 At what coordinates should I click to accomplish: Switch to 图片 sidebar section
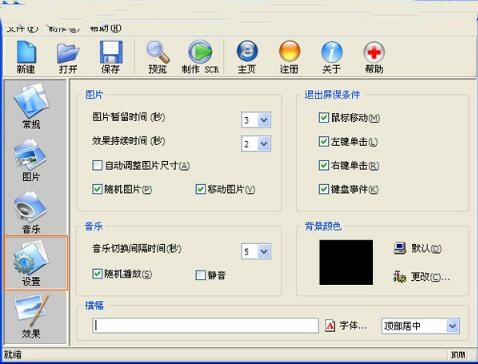[31, 161]
